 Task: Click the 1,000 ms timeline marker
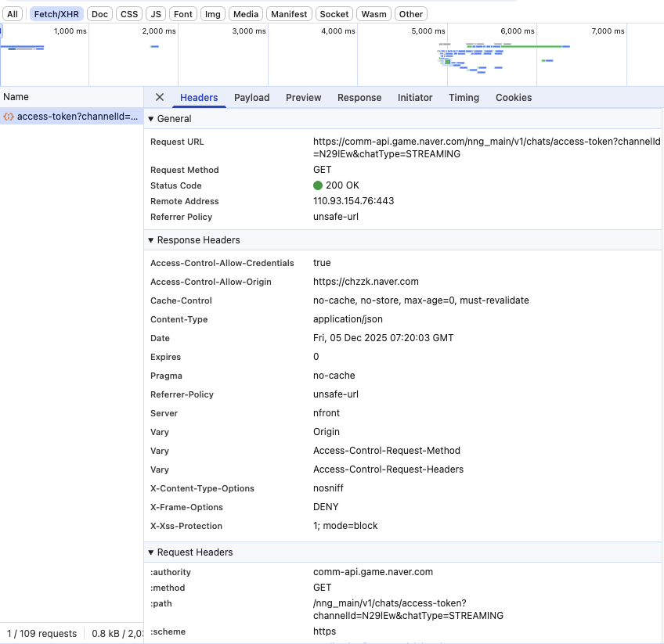coord(70,31)
